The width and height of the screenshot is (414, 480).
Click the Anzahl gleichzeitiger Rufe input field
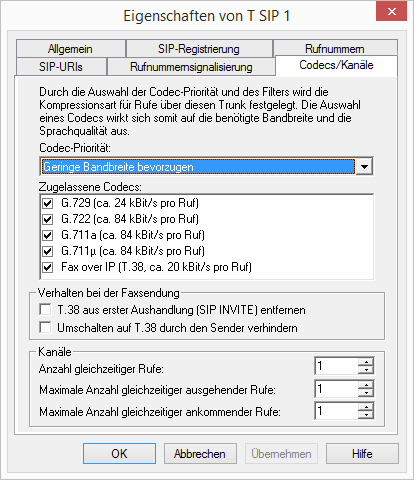(x=336, y=366)
